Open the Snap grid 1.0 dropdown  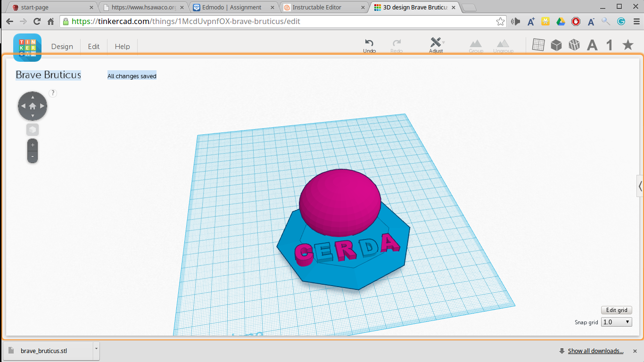(x=617, y=322)
